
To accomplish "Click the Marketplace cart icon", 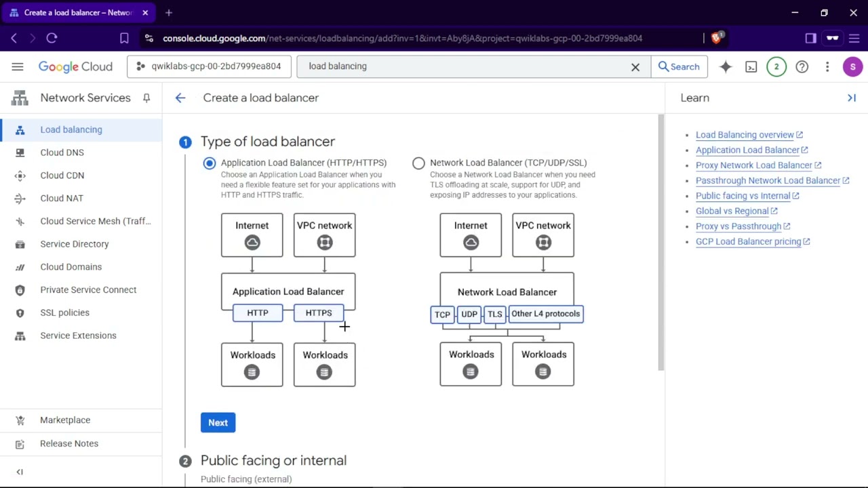I will 20,420.
